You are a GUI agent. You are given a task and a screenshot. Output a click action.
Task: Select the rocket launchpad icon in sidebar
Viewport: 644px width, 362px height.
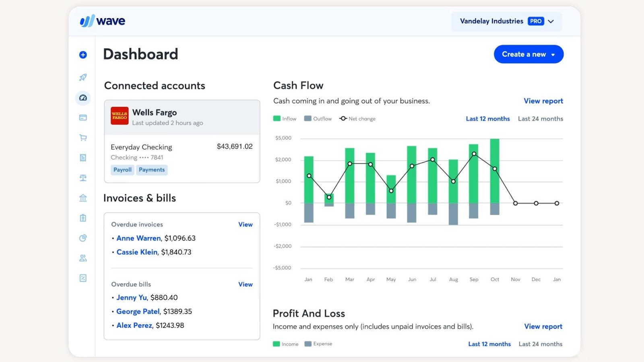click(x=83, y=77)
